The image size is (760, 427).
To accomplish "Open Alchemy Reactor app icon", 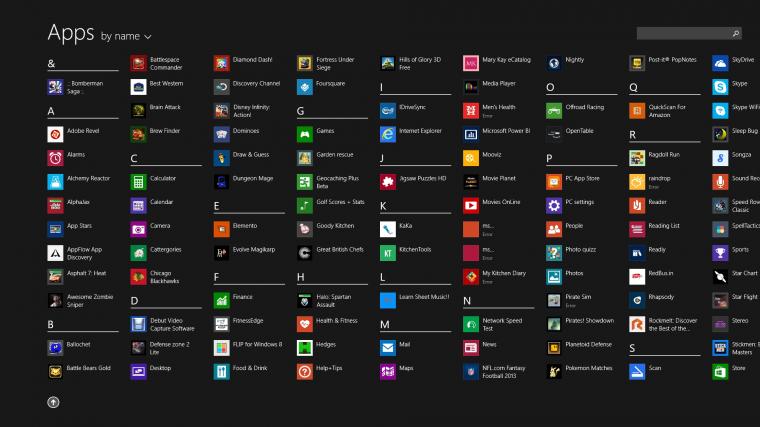I will (x=55, y=182).
